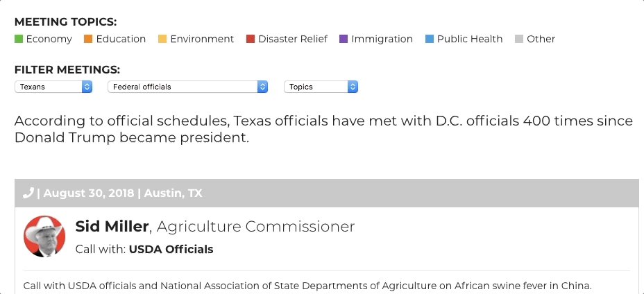Screen dimensions: 644x294
Task: Click the gray Other topic swatch
Action: pos(518,39)
